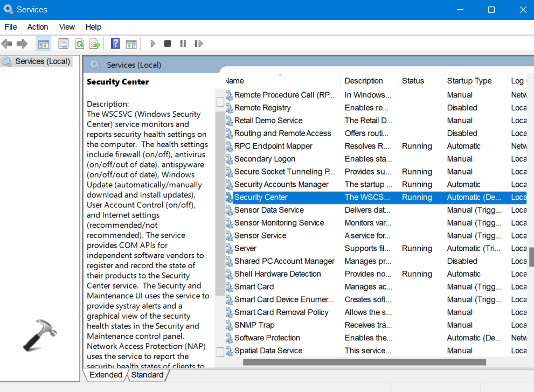Image resolution: width=534 pixels, height=392 pixels.
Task: Expand the File menu
Action: (x=11, y=27)
